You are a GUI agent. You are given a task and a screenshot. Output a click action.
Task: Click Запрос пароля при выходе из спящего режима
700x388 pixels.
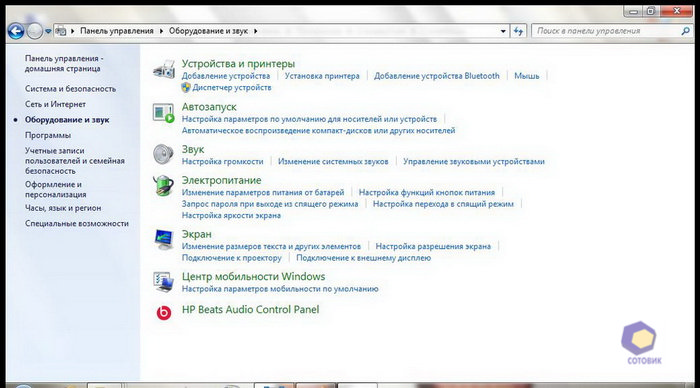pyautogui.click(x=270, y=204)
